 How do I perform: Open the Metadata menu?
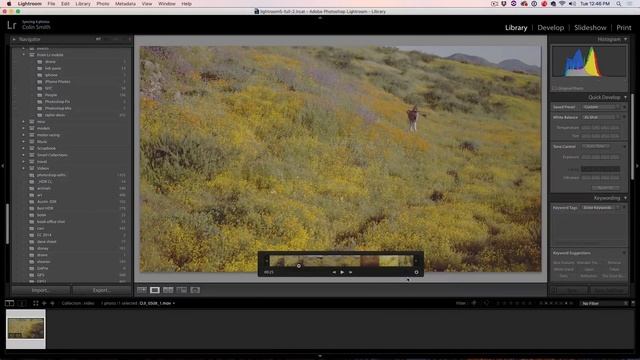point(125,4)
